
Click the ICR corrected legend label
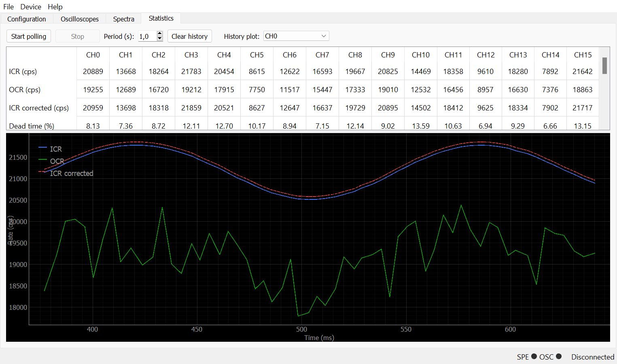72,173
